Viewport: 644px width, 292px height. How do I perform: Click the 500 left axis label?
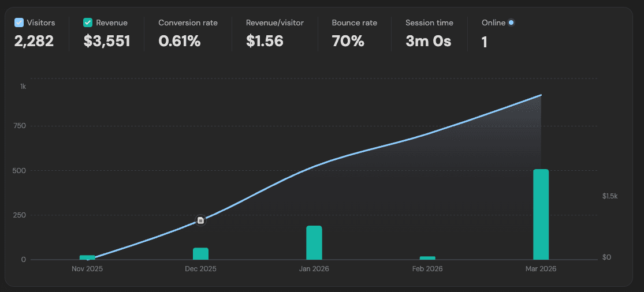pyautogui.click(x=20, y=170)
